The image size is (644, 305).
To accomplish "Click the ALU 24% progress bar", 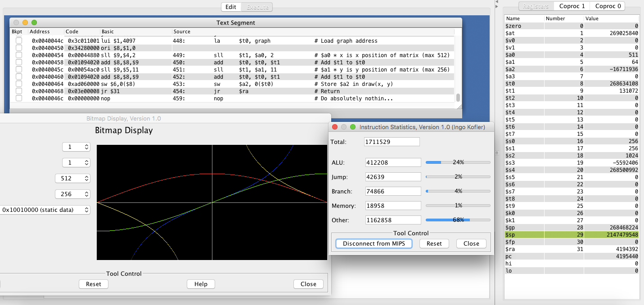I will [x=458, y=162].
